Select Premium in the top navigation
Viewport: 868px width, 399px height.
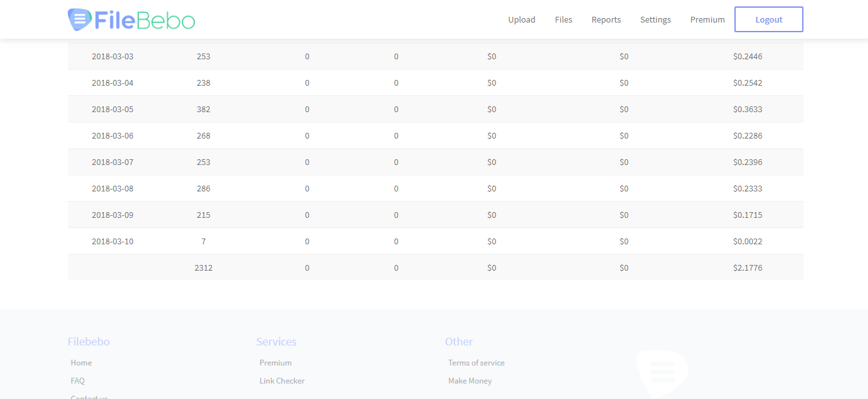[707, 19]
